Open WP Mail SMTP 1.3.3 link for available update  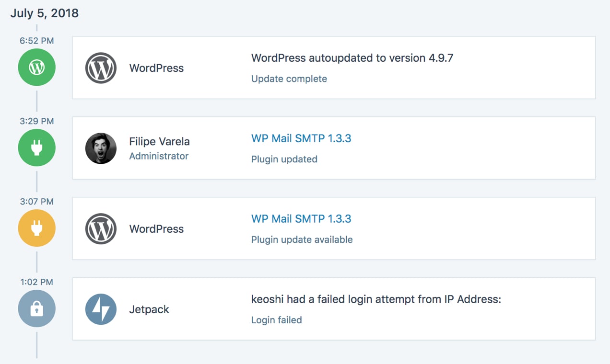click(301, 219)
